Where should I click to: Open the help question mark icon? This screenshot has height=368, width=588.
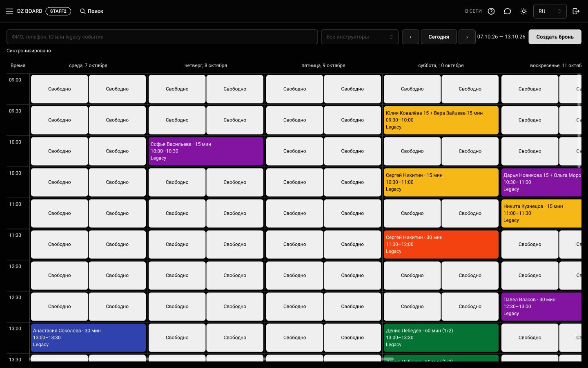coord(491,11)
